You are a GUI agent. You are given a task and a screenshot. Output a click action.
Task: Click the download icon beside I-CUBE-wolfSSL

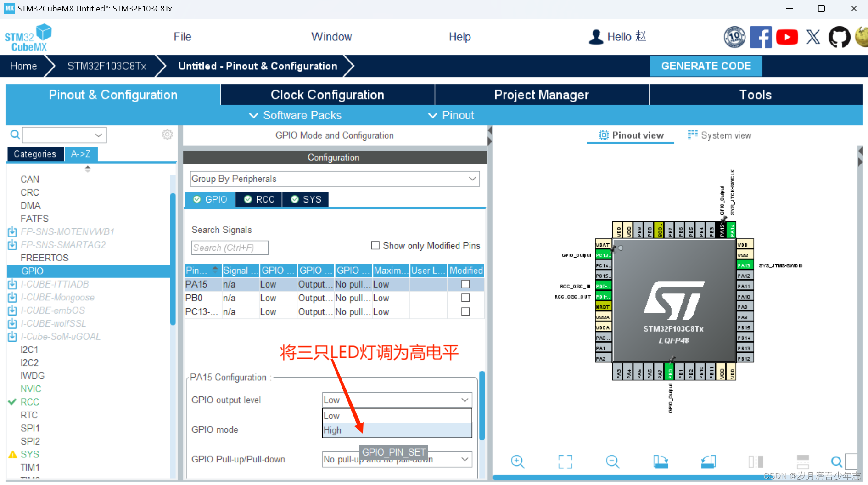[12, 324]
